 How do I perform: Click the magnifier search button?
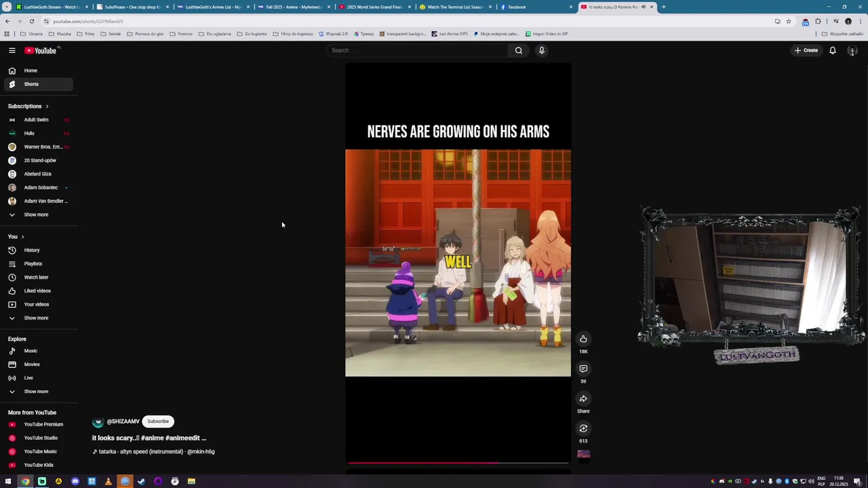coord(519,50)
